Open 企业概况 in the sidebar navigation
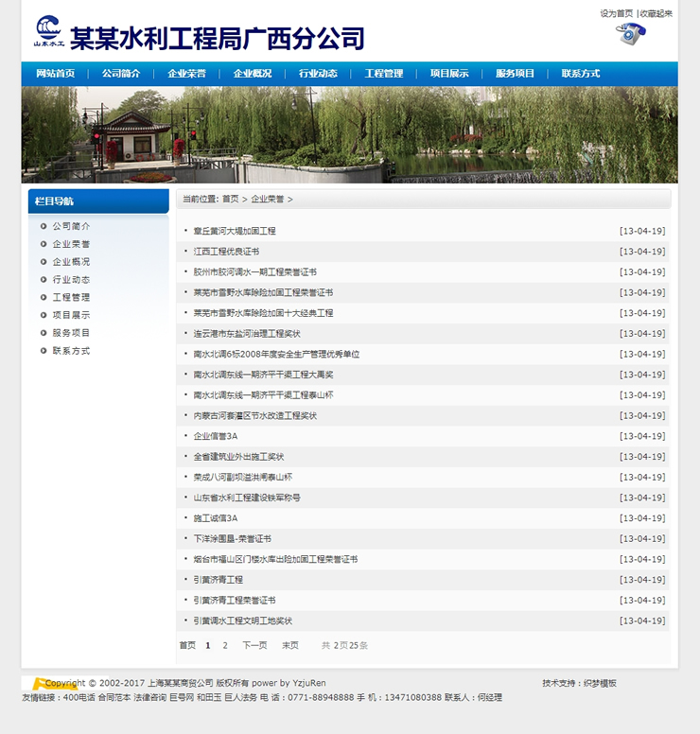 tap(71, 262)
